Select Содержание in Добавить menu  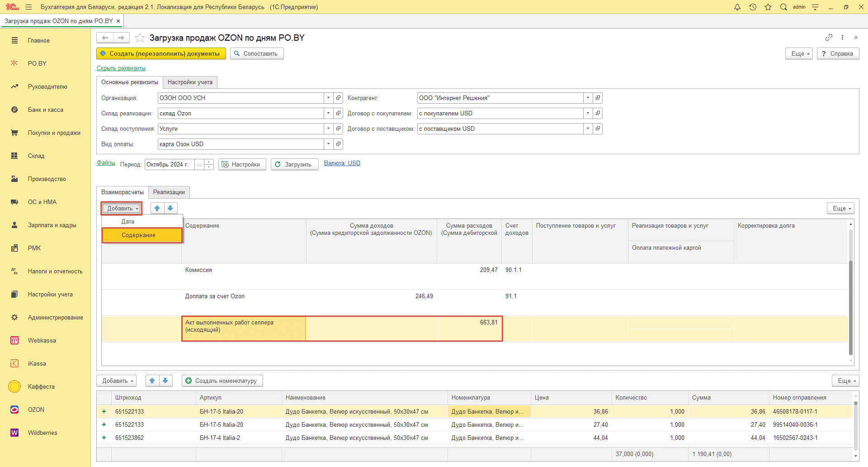(x=142, y=235)
